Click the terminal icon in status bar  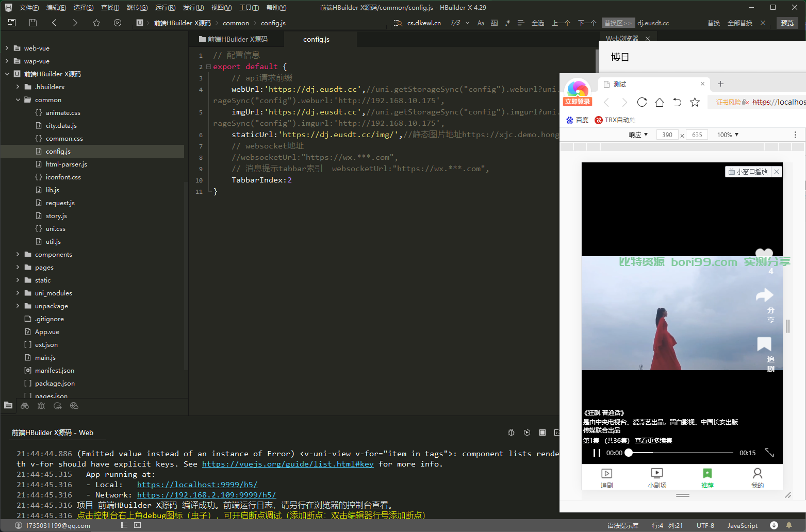pos(137,525)
